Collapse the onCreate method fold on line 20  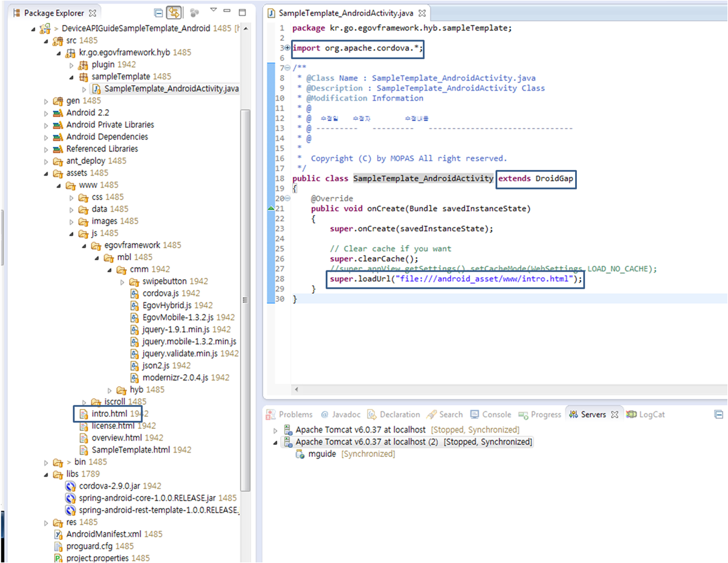coord(288,199)
